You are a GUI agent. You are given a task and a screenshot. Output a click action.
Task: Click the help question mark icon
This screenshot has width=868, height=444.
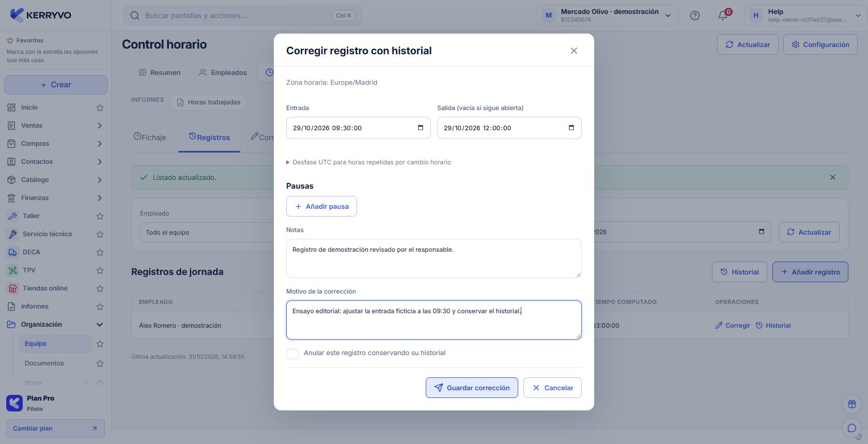coord(695,16)
